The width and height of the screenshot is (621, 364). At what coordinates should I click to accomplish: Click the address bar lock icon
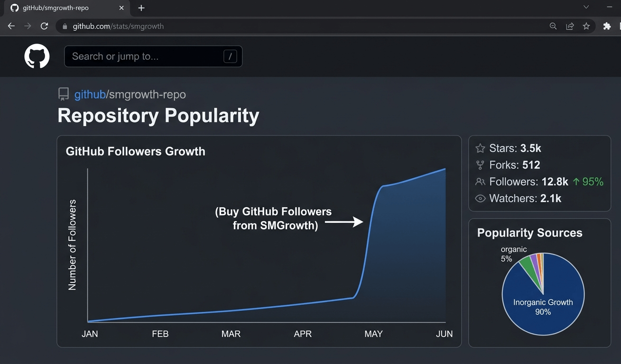coord(65,27)
